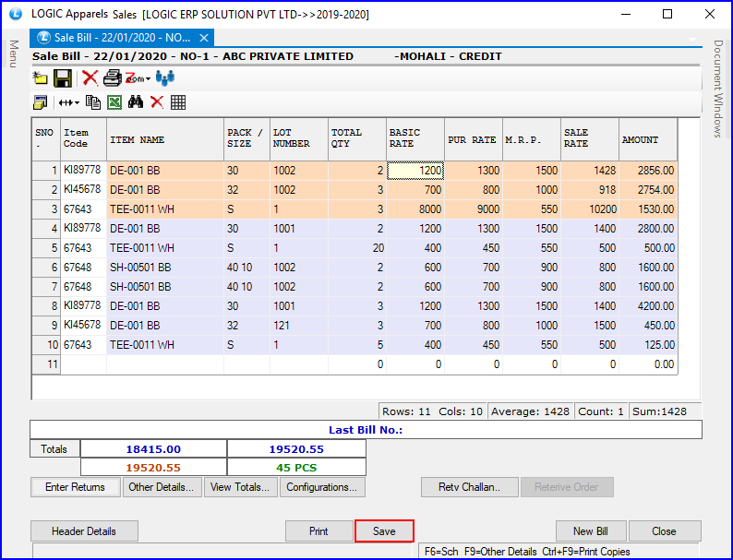
Task: Click the Close button at bottom
Action: pos(665,531)
